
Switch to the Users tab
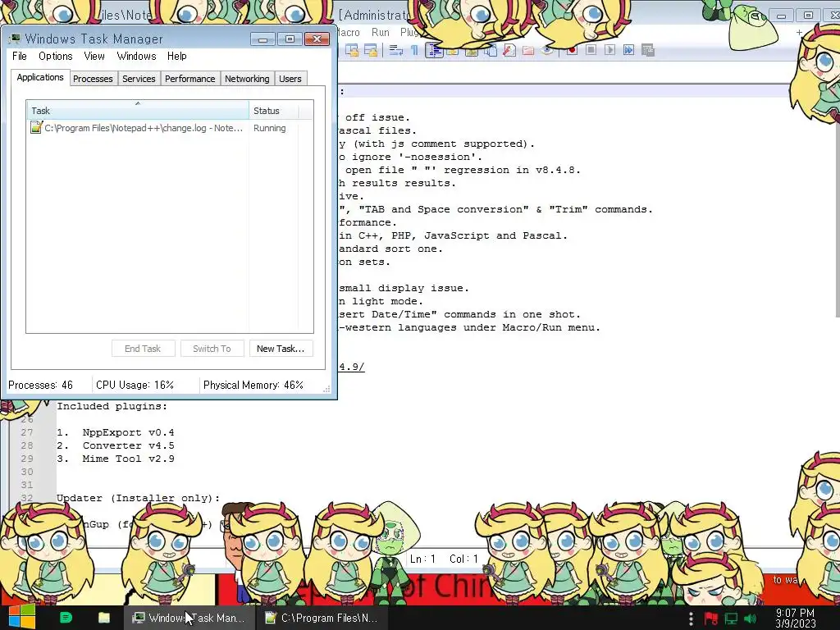click(290, 78)
